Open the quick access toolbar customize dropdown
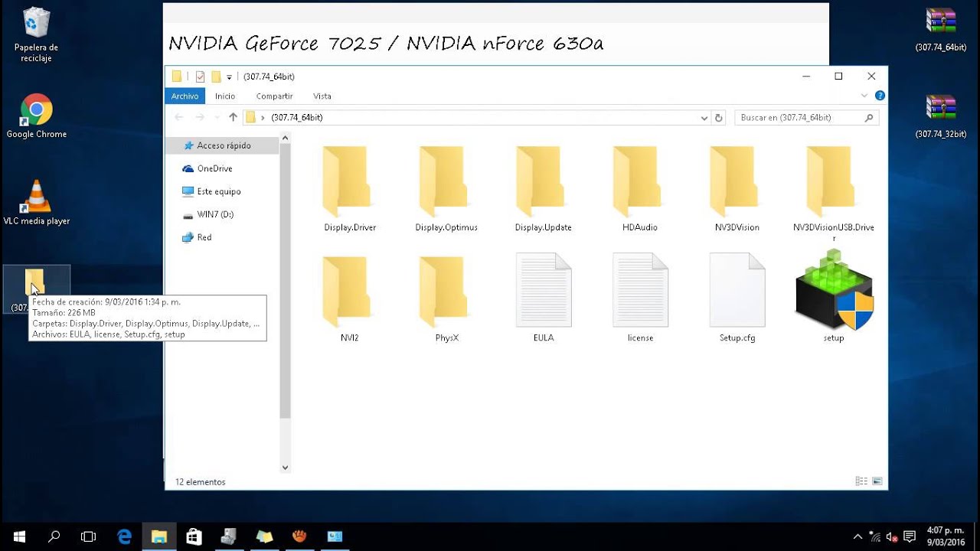The height and width of the screenshot is (551, 980). 229,77
